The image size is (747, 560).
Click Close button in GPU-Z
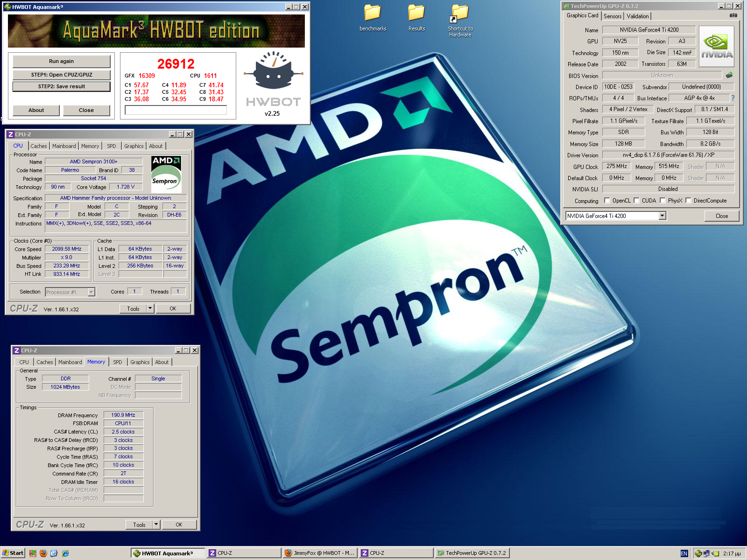[x=722, y=216]
